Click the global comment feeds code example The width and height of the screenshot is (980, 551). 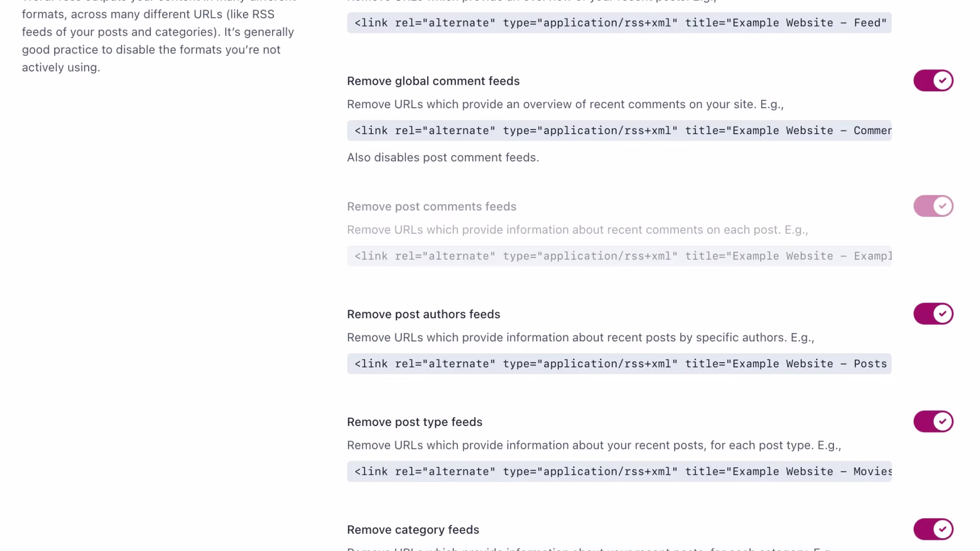click(619, 131)
